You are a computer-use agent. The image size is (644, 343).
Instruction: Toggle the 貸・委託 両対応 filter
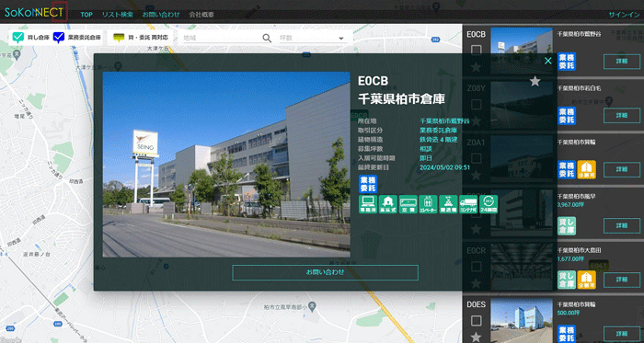click(x=141, y=38)
